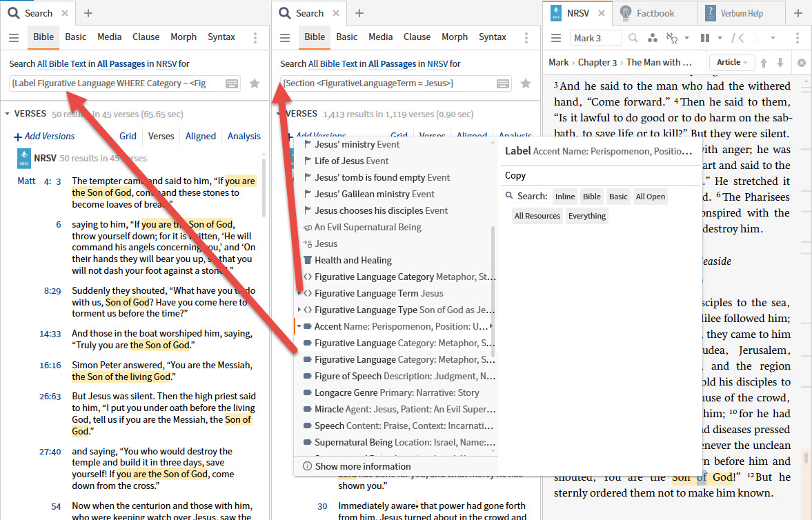The height and width of the screenshot is (520, 812).
Task: Open the visual filters icon in the NRSV toolbar
Action: point(653,38)
